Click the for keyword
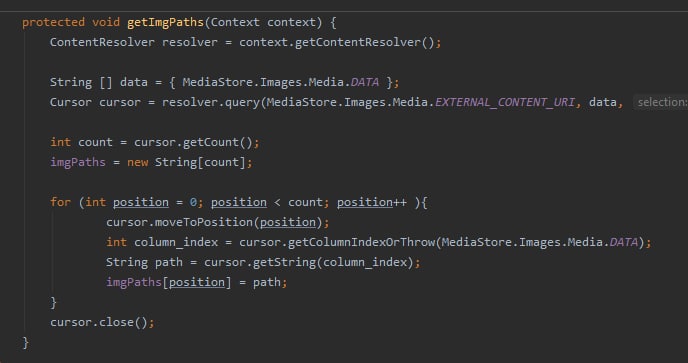 [60, 202]
